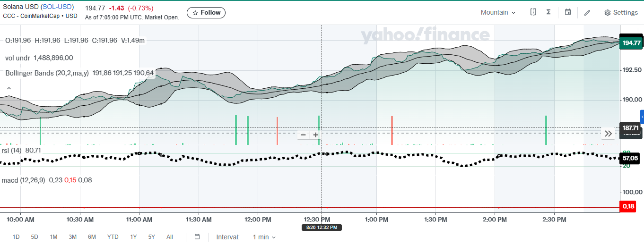Open the events calendar icon in toolbar
Screen dimensions: 644x245
(568, 12)
